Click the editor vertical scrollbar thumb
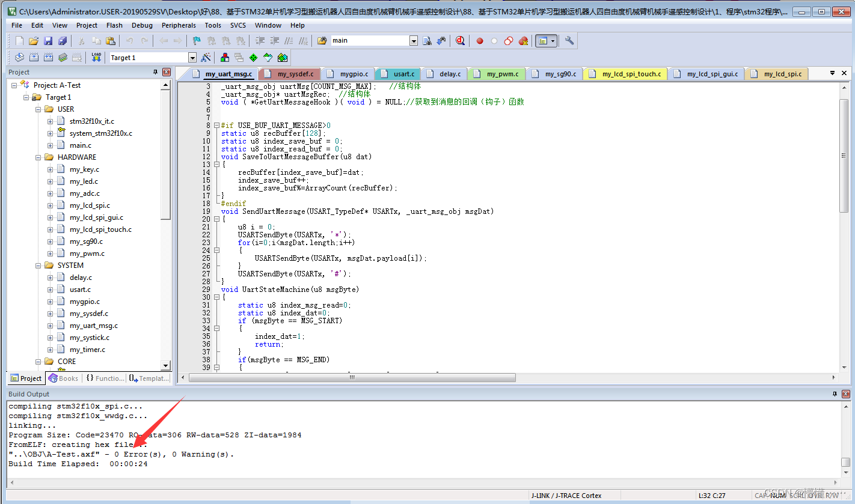 tap(844, 156)
